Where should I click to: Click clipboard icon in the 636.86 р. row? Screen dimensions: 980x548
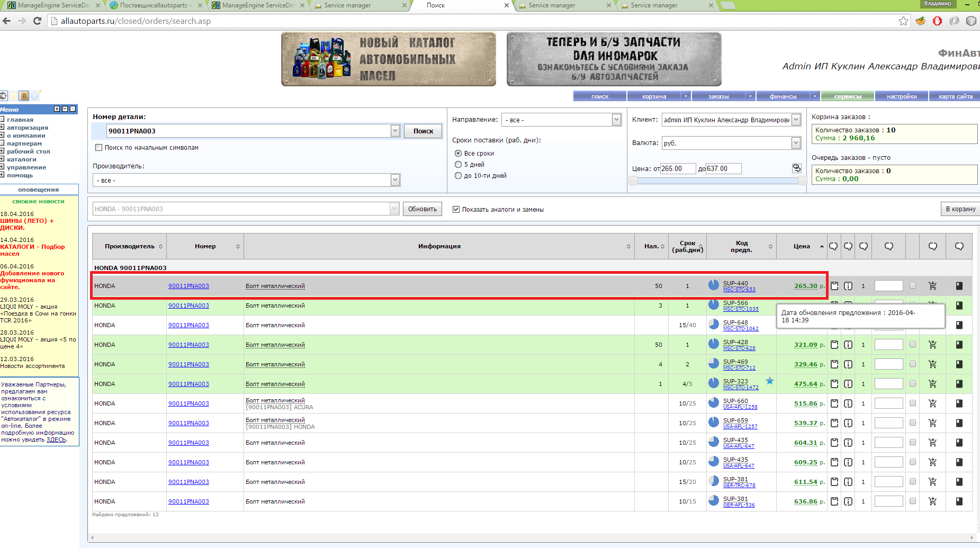coord(834,501)
